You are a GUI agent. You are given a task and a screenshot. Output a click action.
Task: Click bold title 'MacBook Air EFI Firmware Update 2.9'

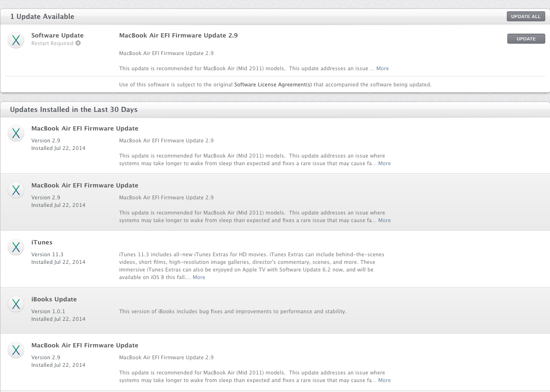click(178, 36)
